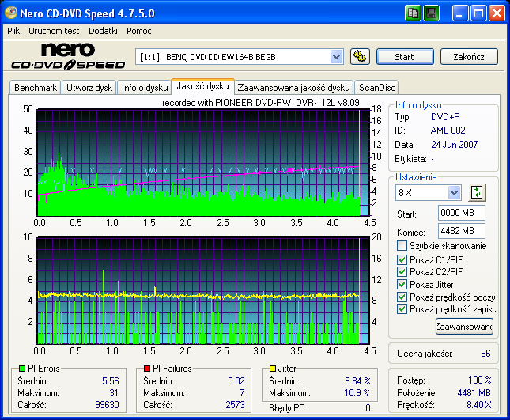Uncheck Pokaż C2/PIF checkbox
Screen dimensions: 510x420
(x=402, y=271)
